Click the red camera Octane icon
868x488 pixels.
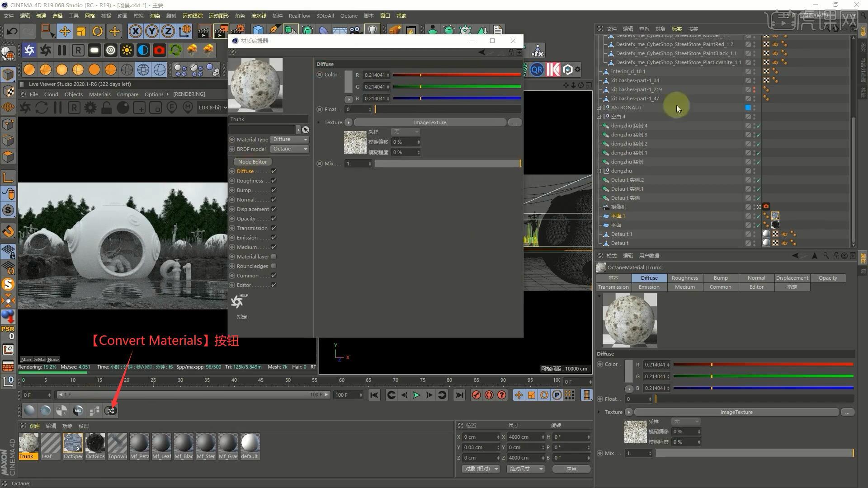(159, 50)
